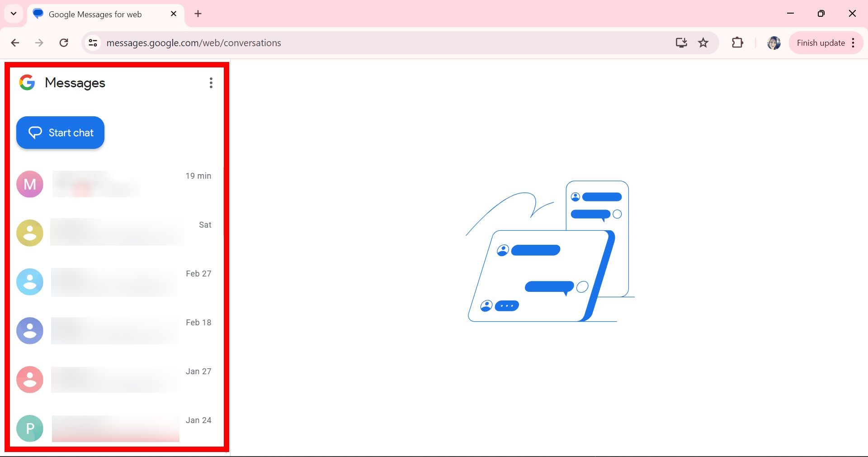
Task: Open the Chrome extensions puzzle icon
Action: pos(737,43)
